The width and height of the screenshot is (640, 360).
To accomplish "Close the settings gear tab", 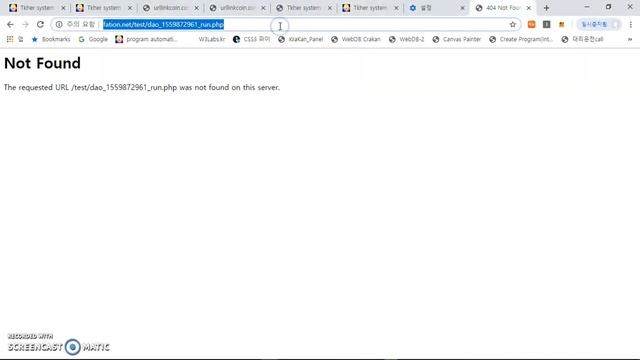I will pyautogui.click(x=462, y=8).
